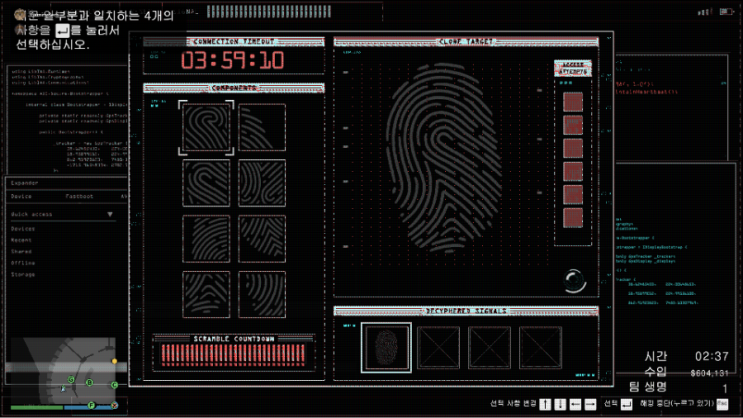Click the right arrow key hint
Viewport: 743px width, 418px height.
click(x=590, y=404)
